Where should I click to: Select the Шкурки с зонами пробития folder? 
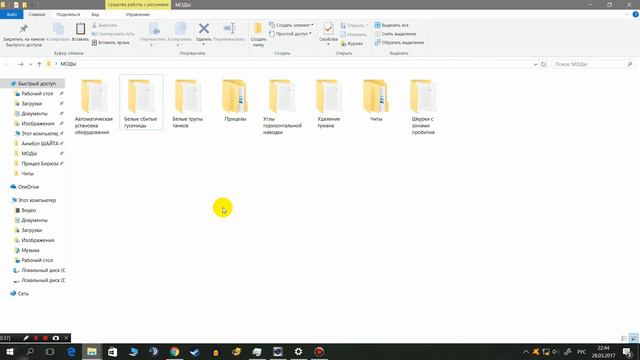tap(423, 106)
